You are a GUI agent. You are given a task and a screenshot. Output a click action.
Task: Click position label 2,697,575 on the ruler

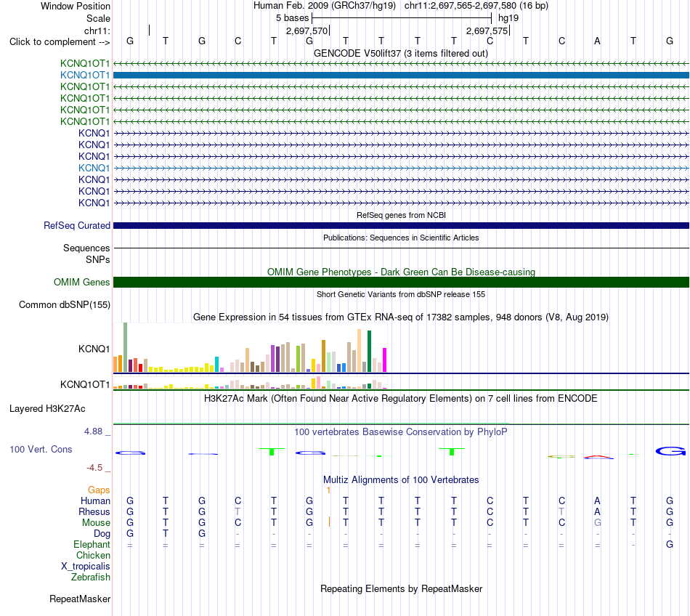pyautogui.click(x=487, y=31)
